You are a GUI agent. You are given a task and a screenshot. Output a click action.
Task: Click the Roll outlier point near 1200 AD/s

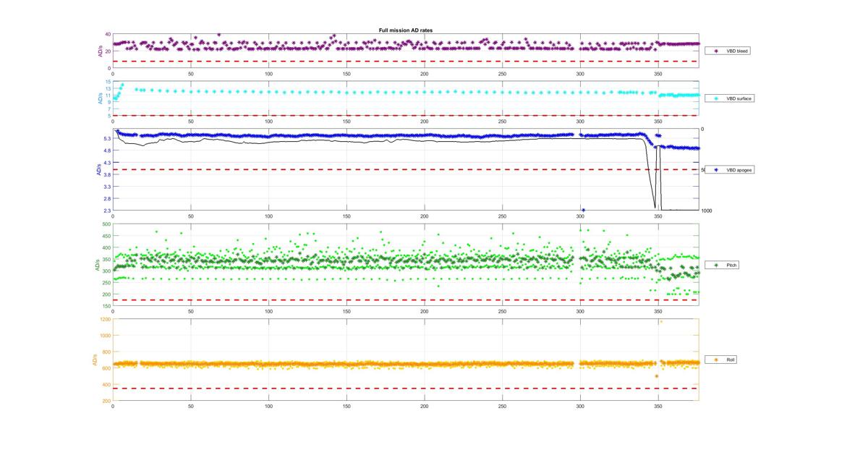pos(660,321)
